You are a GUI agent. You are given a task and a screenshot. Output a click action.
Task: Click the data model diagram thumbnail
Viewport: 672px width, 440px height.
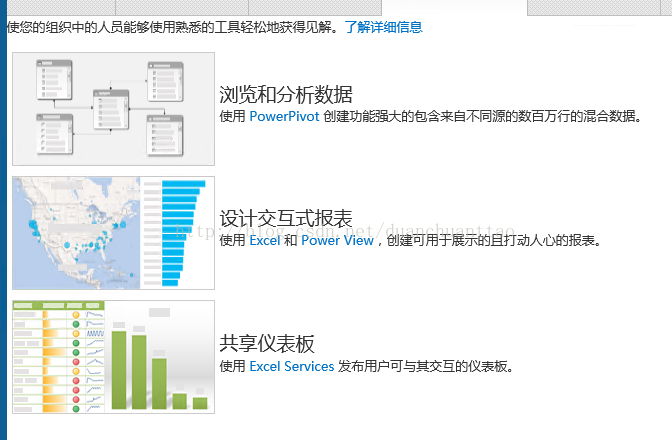tap(114, 109)
